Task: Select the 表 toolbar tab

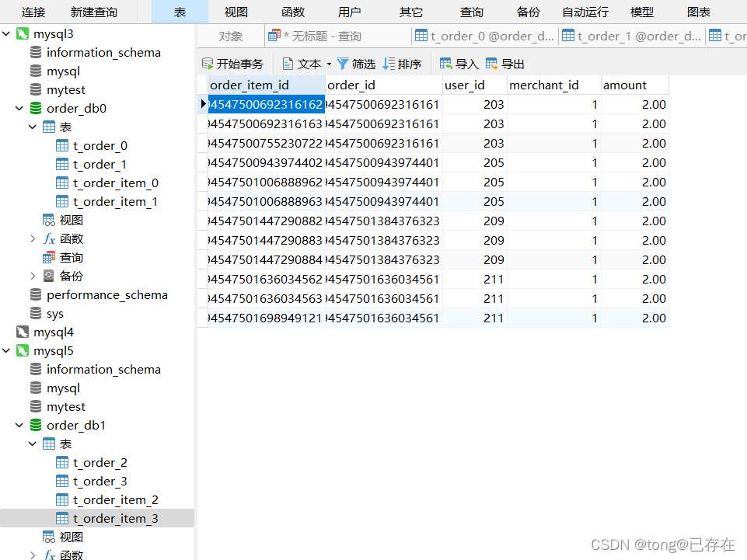Action: pyautogui.click(x=180, y=12)
